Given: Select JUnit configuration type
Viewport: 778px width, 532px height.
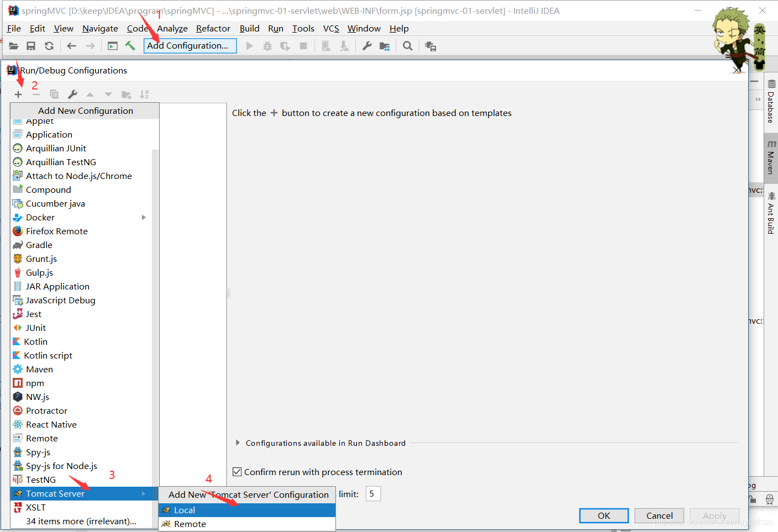Looking at the screenshot, I should click(x=81, y=328).
